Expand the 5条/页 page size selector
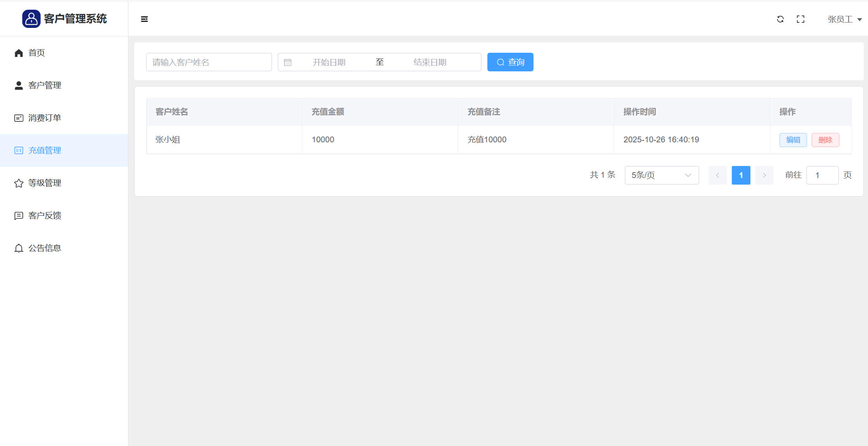Viewport: 868px width, 446px height. coord(662,175)
